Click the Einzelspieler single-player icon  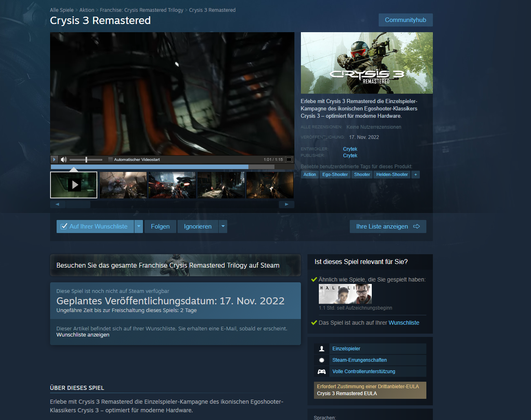pyautogui.click(x=321, y=349)
